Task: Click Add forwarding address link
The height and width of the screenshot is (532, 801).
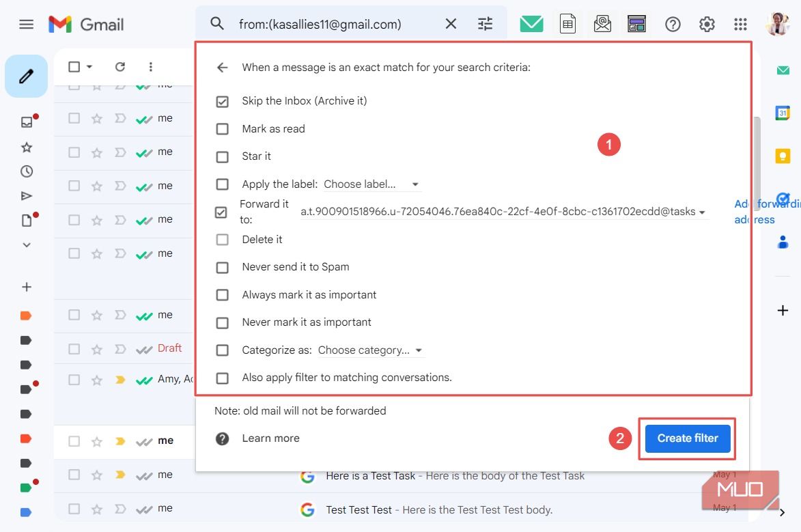Action: (x=768, y=212)
